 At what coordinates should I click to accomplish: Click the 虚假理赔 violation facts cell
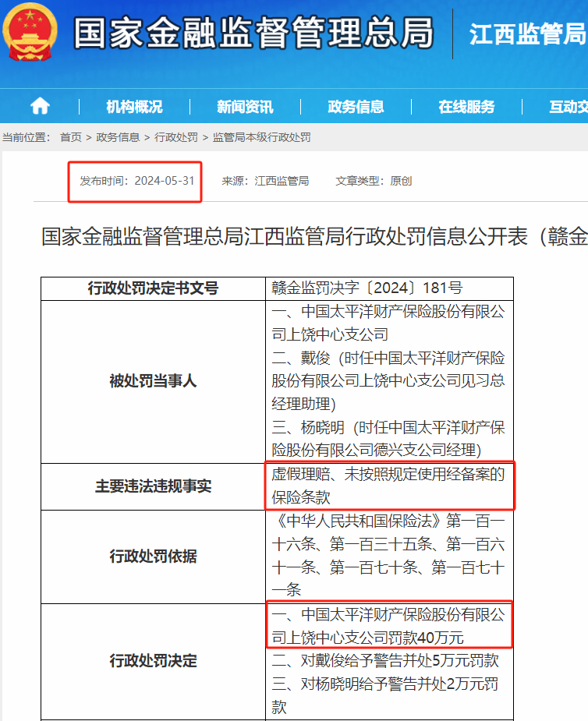[x=389, y=486]
